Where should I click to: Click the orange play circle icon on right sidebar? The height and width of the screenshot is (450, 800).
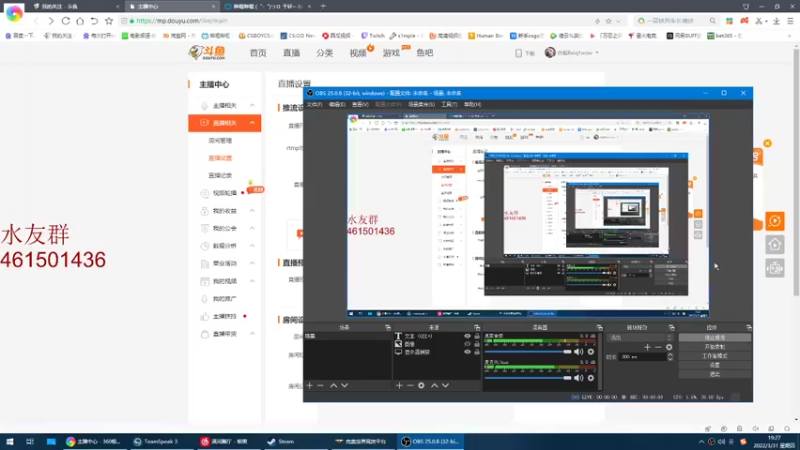point(774,221)
